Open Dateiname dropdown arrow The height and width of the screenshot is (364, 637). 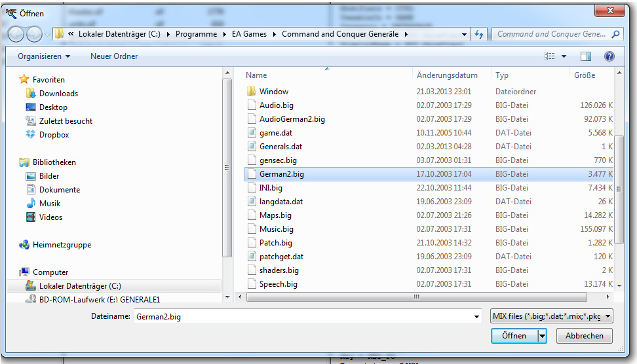(476, 316)
